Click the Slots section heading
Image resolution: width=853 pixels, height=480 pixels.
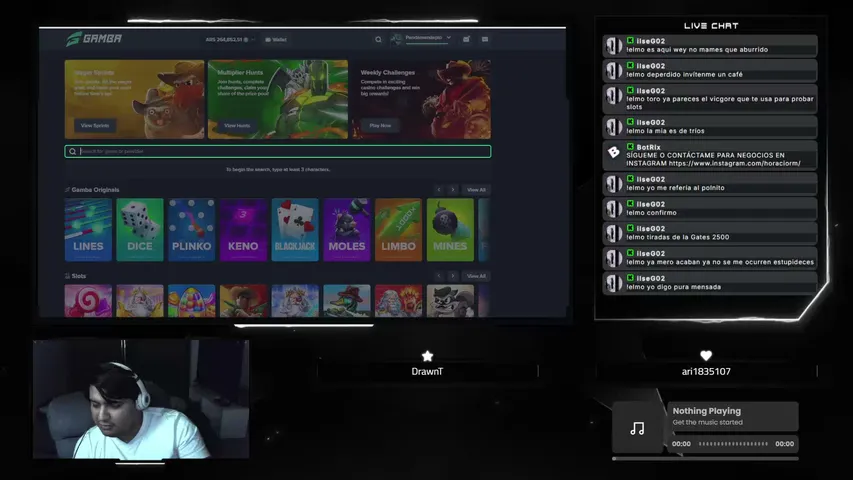click(x=79, y=276)
